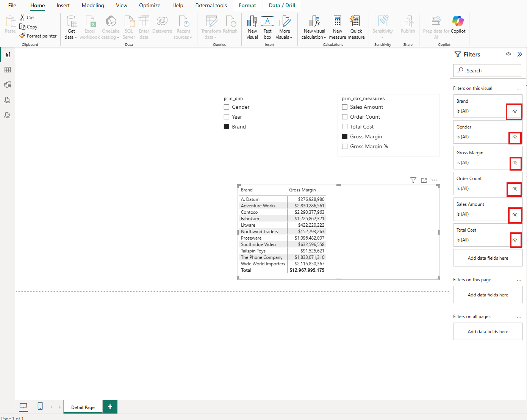527x420 pixels.
Task: Open the View ribbon tab
Action: (x=122, y=5)
